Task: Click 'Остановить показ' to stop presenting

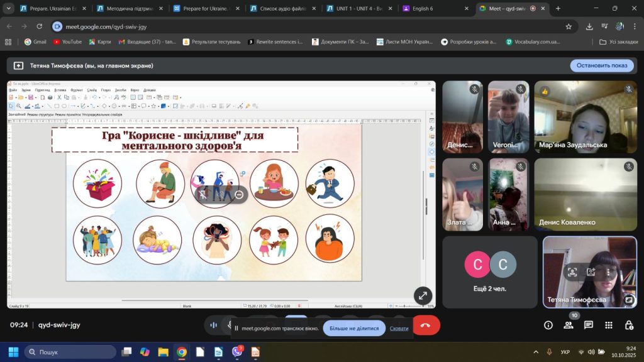Action: click(602, 65)
